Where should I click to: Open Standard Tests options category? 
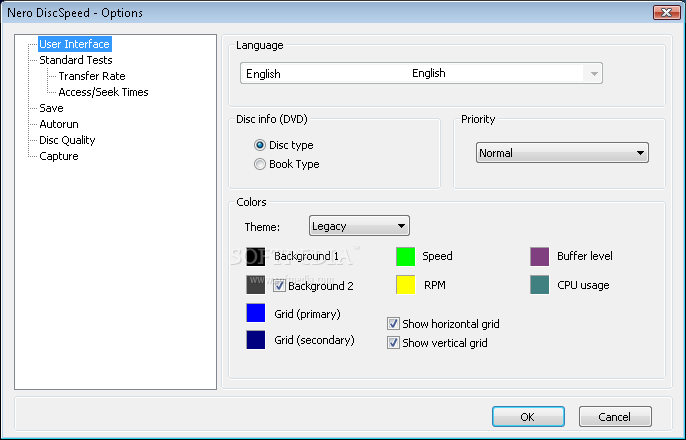pos(76,60)
